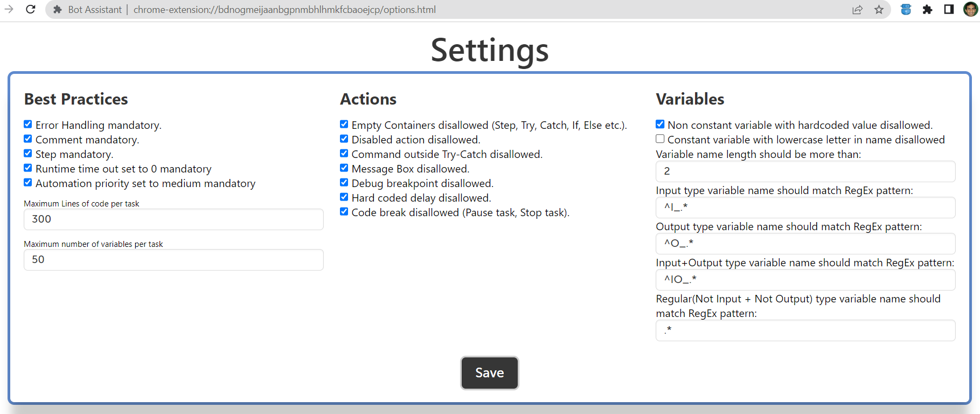980x414 pixels.
Task: Click the 'Maximum Lines of code per task' label
Action: (x=81, y=204)
